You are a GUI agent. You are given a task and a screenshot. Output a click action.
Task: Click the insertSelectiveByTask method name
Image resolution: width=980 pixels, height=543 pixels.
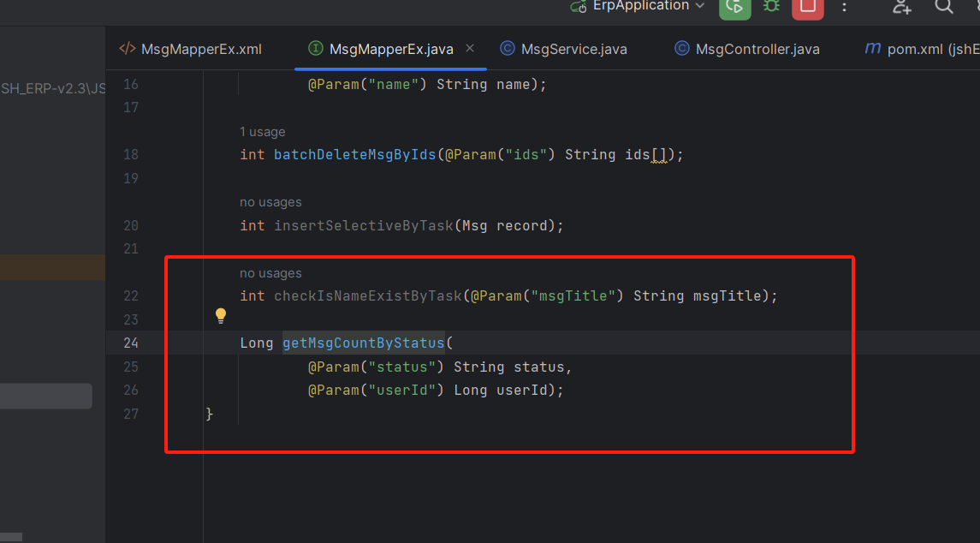pyautogui.click(x=364, y=225)
